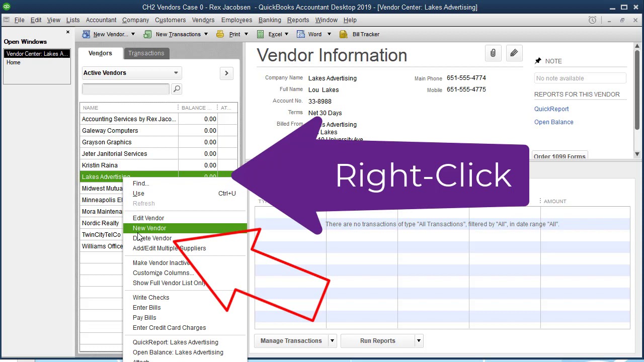Close the Open Windows panel
This screenshot has height=362, width=644.
pyautogui.click(x=68, y=32)
